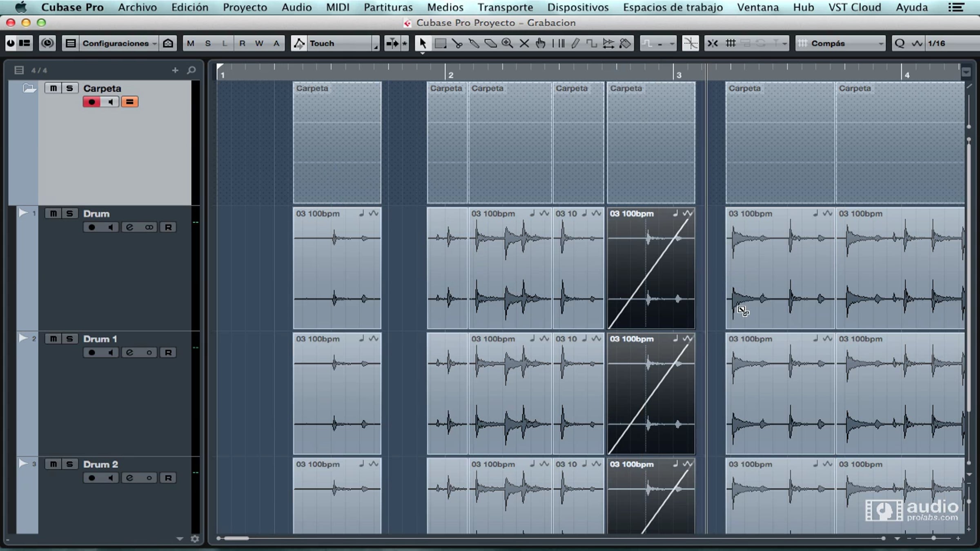Click the track search magnifier icon
This screenshot has height=551, width=980.
point(191,70)
